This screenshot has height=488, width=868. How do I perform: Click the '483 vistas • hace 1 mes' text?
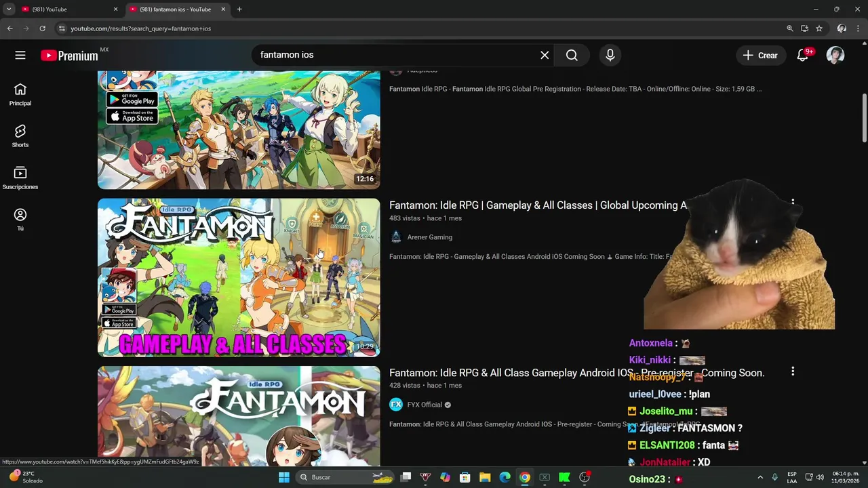point(425,218)
